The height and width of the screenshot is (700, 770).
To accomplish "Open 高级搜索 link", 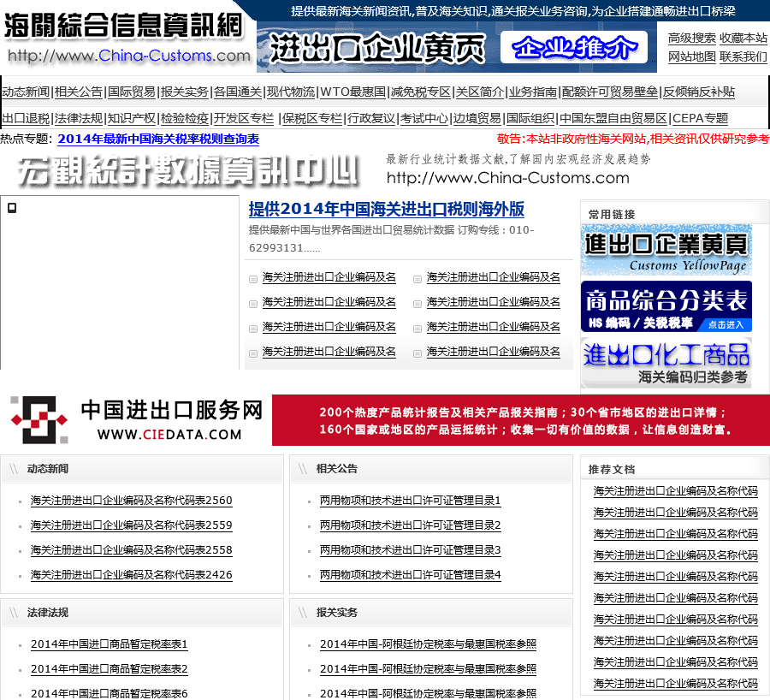I will tap(691, 38).
